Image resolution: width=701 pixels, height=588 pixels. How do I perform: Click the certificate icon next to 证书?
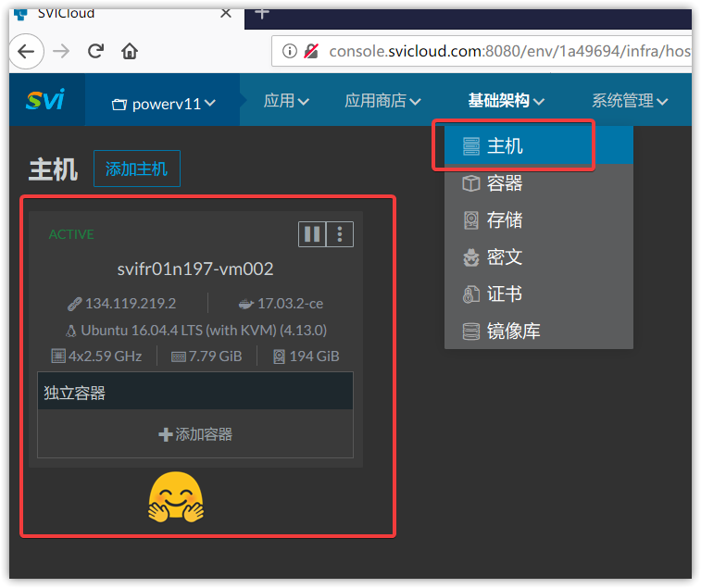coord(470,294)
